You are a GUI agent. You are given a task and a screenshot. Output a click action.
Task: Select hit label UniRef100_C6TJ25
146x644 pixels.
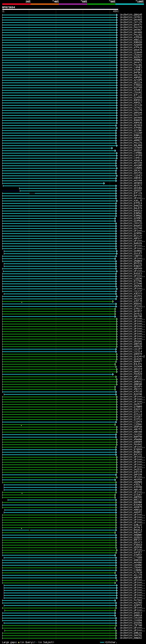coord(131,22)
